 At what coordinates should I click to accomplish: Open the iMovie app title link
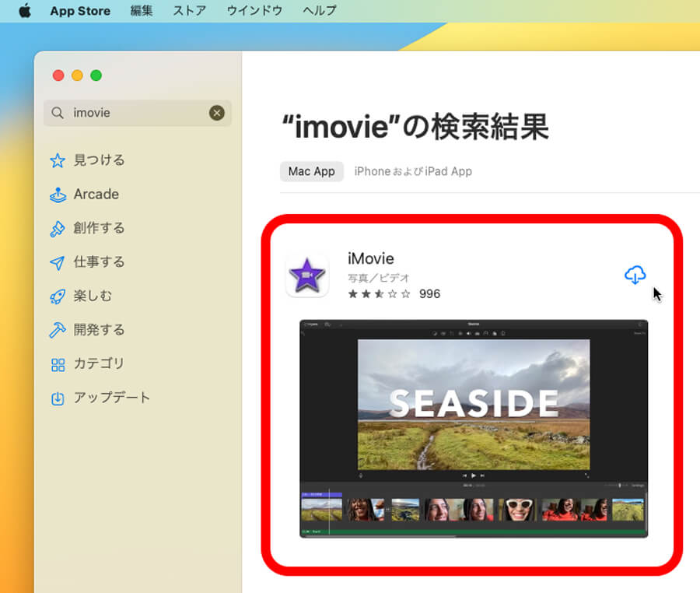click(x=370, y=258)
